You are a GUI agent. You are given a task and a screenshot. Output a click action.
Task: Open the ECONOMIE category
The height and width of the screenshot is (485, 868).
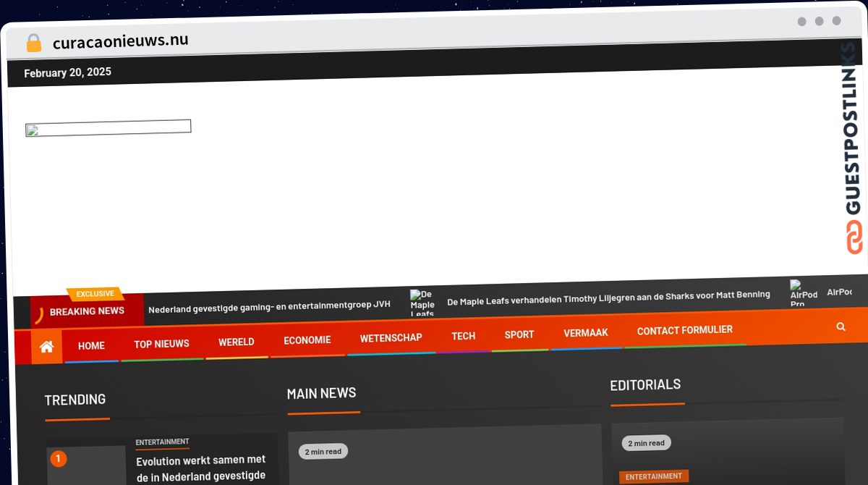307,339
